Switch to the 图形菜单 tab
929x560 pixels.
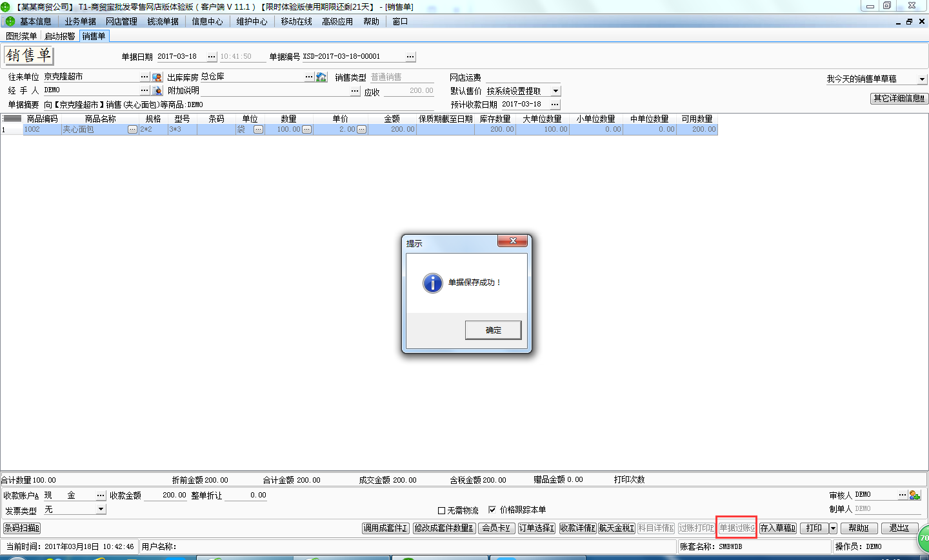point(21,36)
